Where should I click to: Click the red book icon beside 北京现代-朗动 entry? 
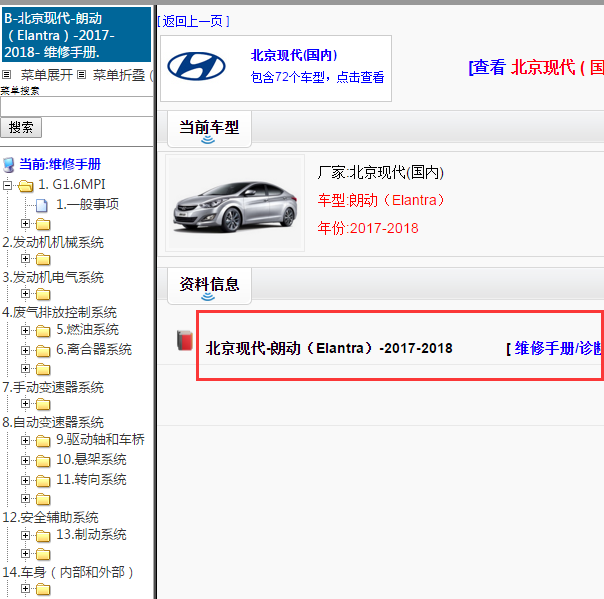185,341
